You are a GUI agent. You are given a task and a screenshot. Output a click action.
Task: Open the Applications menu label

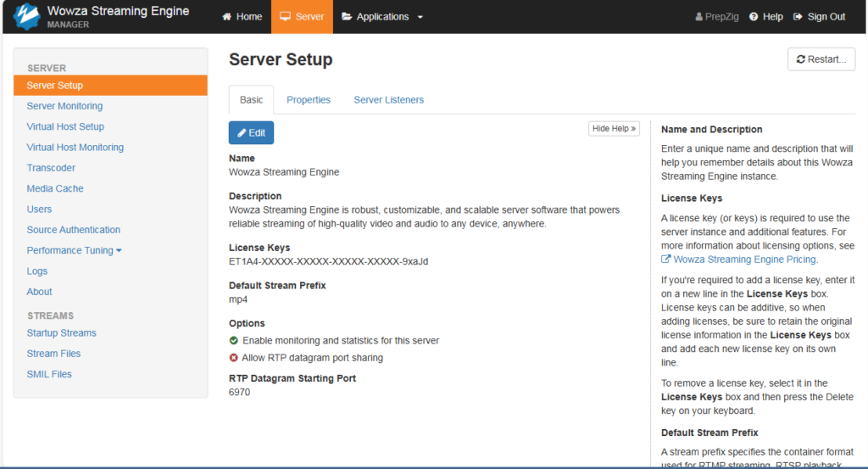[x=382, y=17]
